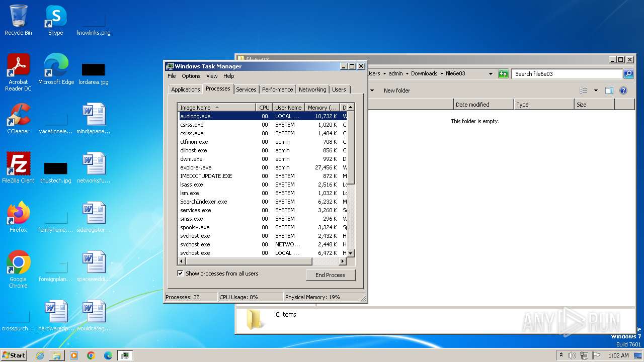Launch Skype from the desktop
The width and height of the screenshot is (644, 362).
coord(55,20)
